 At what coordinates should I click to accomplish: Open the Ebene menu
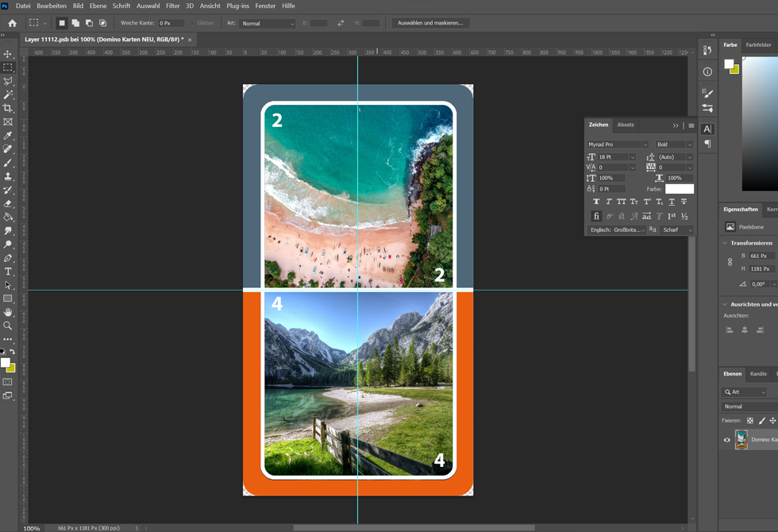[98, 6]
